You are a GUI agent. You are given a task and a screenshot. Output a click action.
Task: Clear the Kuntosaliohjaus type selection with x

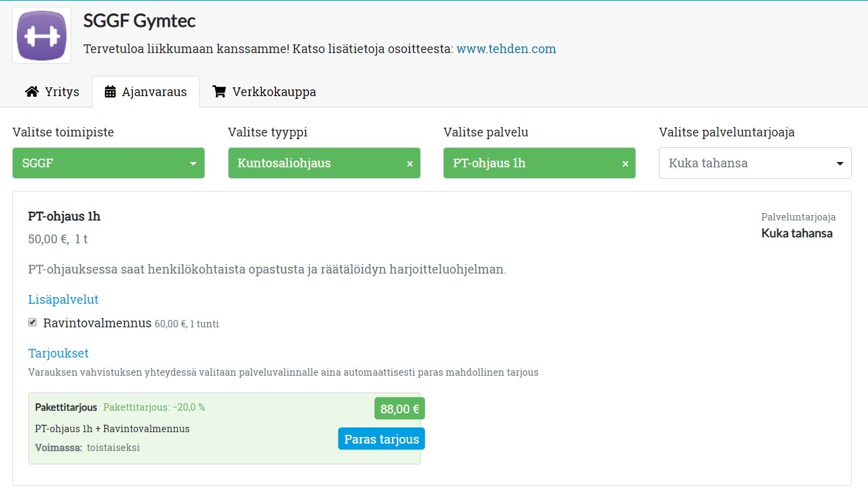[x=409, y=164]
